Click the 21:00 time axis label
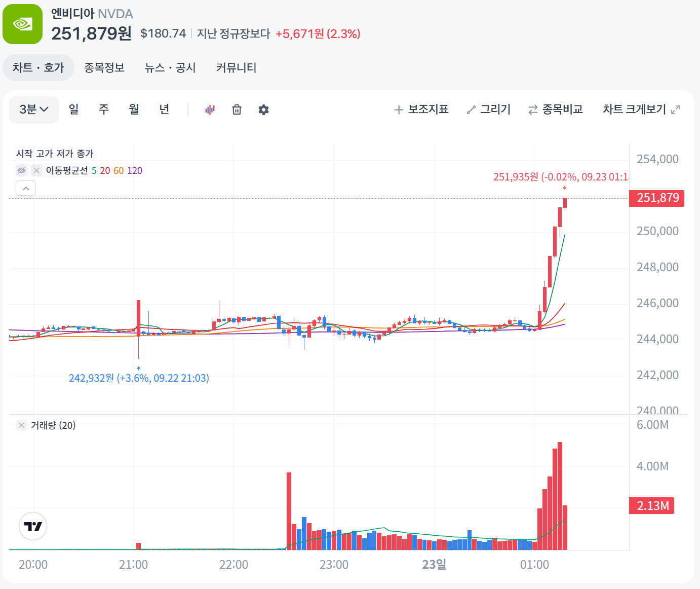Viewport: 700px width, 589px height. tap(133, 565)
